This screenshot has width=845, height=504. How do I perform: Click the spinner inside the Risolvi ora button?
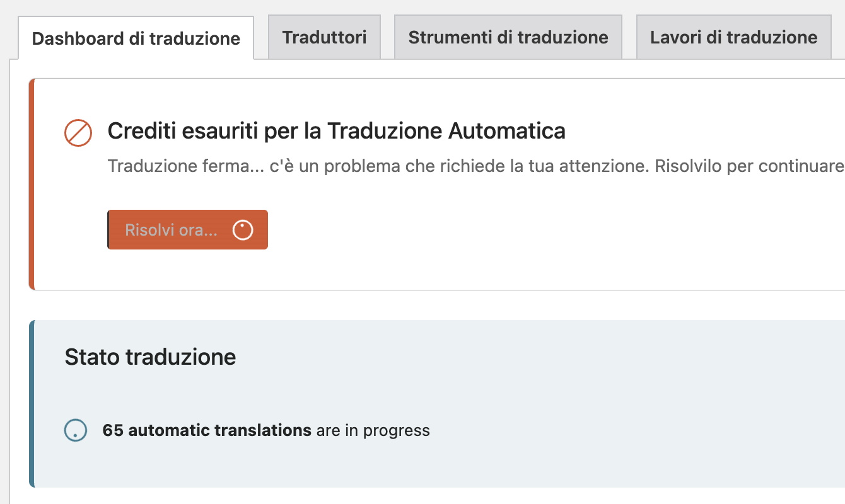[x=243, y=230]
